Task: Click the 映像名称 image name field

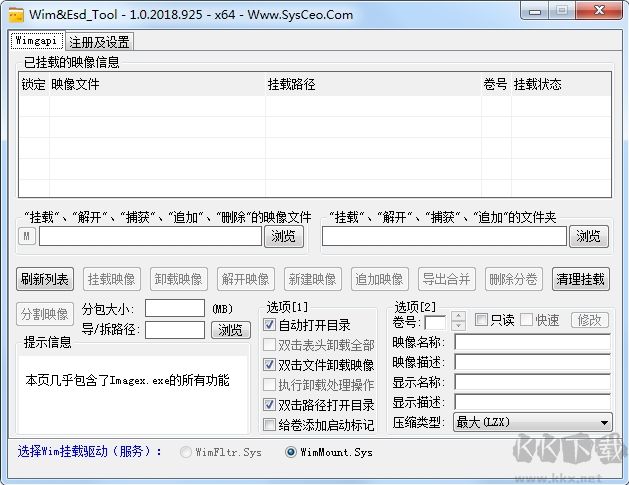Action: [532, 342]
